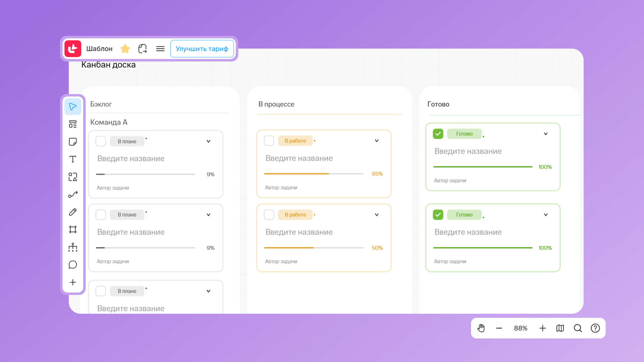644x362 pixels.
Task: Choose the Text tool in sidebar
Action: (x=73, y=159)
